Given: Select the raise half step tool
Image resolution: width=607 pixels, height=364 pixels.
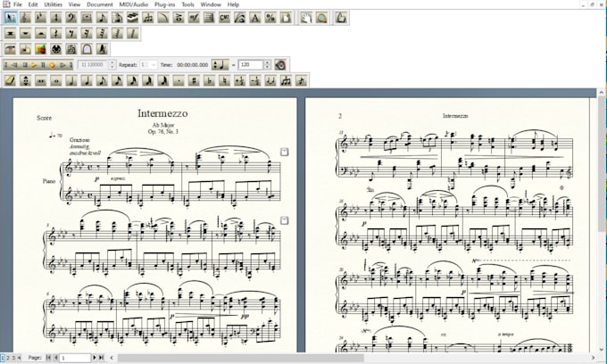Looking at the screenshot, I should [240, 80].
